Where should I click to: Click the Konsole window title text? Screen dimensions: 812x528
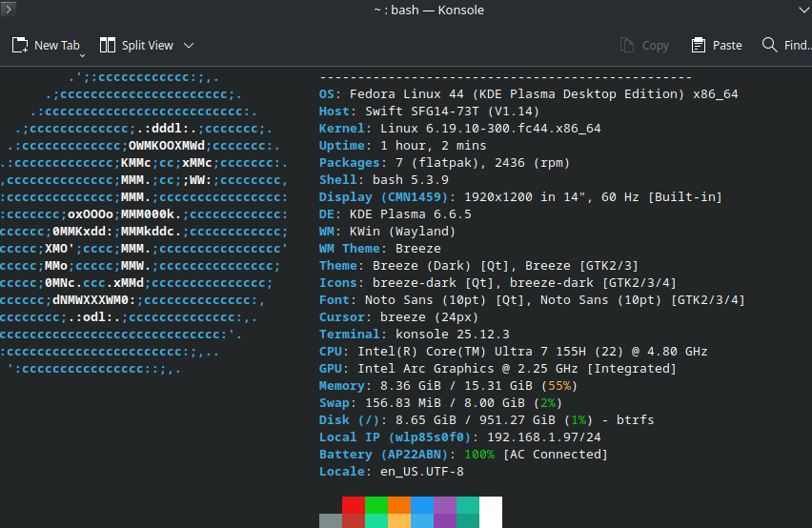click(x=429, y=10)
